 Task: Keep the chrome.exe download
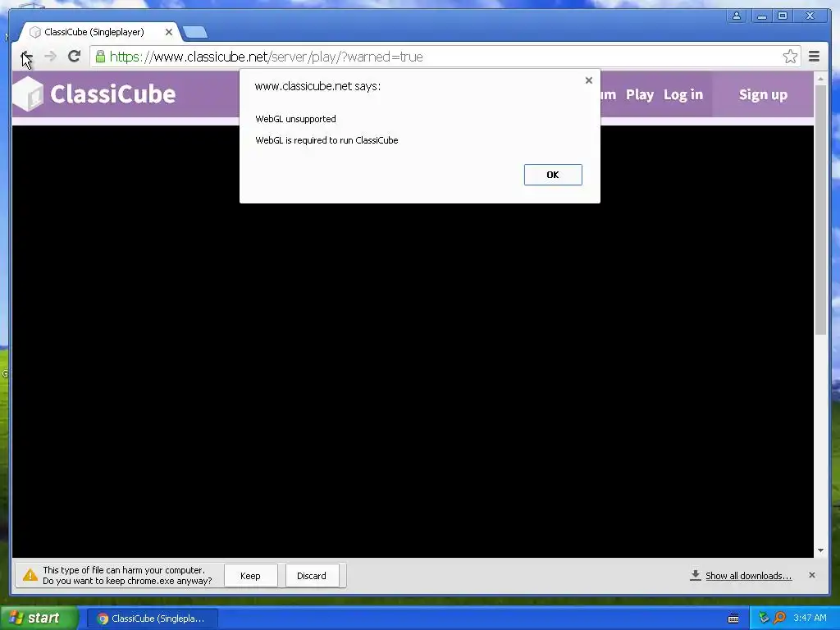pos(250,576)
